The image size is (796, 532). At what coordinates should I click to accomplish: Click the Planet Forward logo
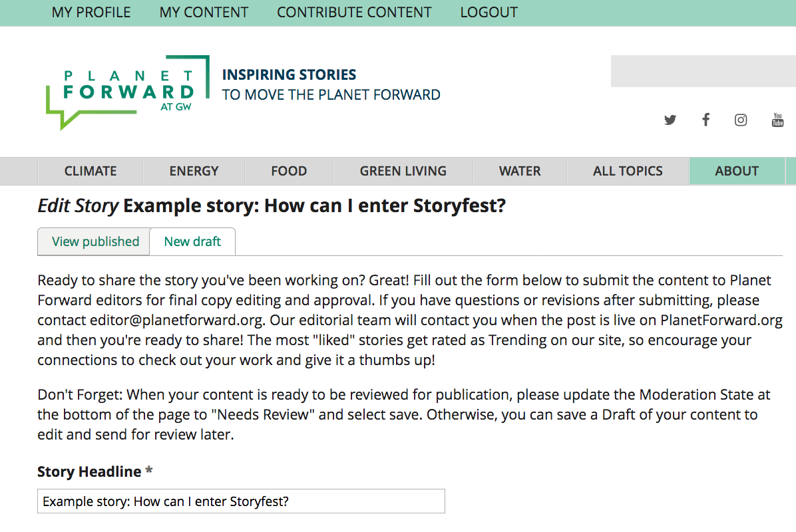128,92
